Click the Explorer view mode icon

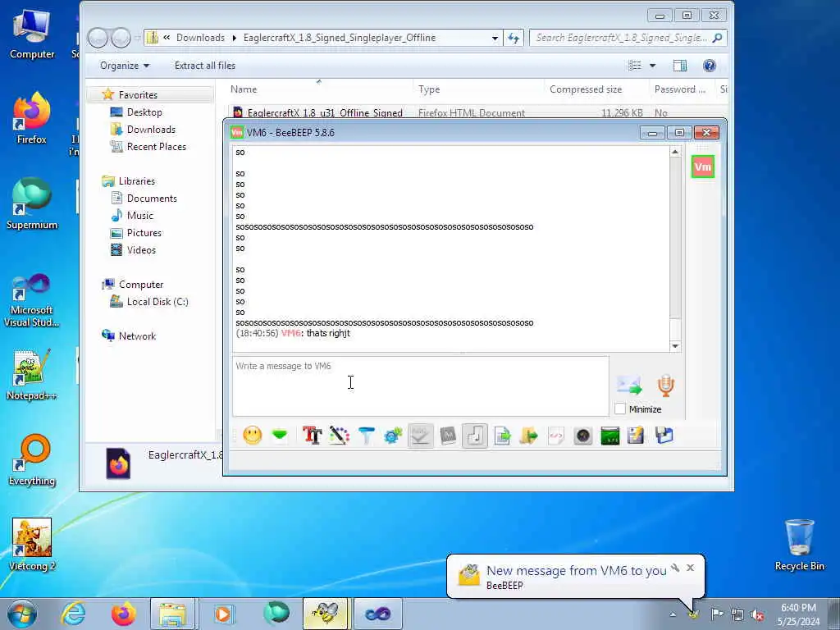click(635, 66)
